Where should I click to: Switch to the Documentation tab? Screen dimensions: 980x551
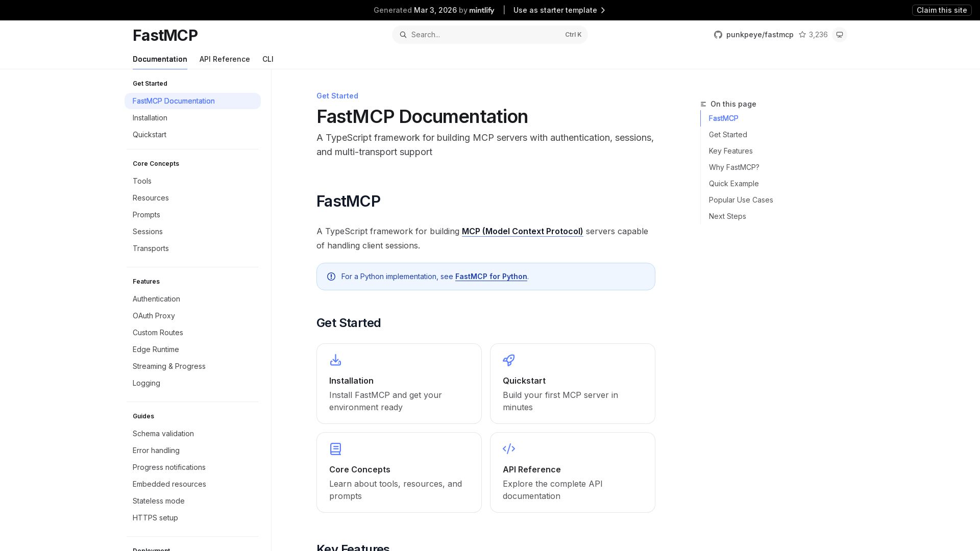160,59
